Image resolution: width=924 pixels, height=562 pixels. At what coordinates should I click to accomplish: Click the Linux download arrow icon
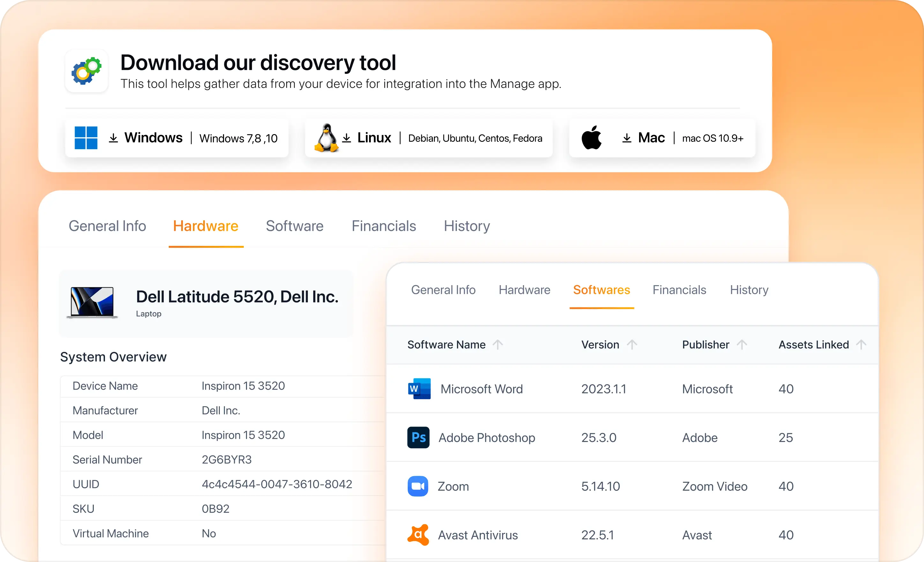click(x=346, y=138)
